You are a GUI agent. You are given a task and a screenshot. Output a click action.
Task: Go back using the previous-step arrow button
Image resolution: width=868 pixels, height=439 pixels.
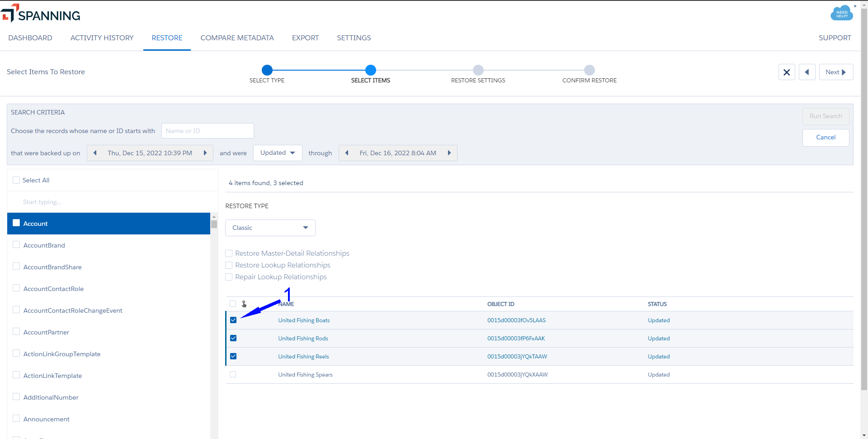point(807,72)
